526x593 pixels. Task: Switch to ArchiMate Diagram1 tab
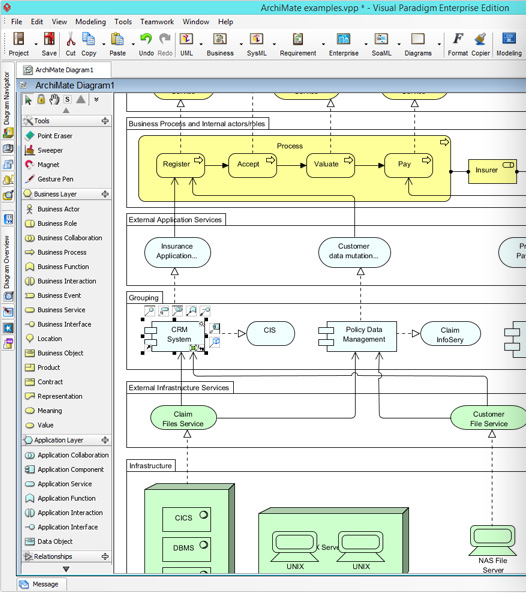point(64,70)
